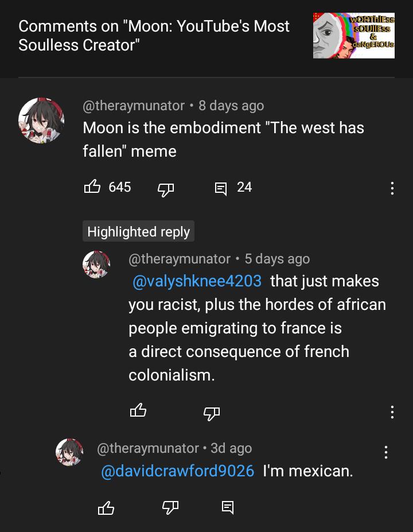Like the highlighted reply about french colonialism
Viewport: 413px width, 532px height.
tap(138, 411)
